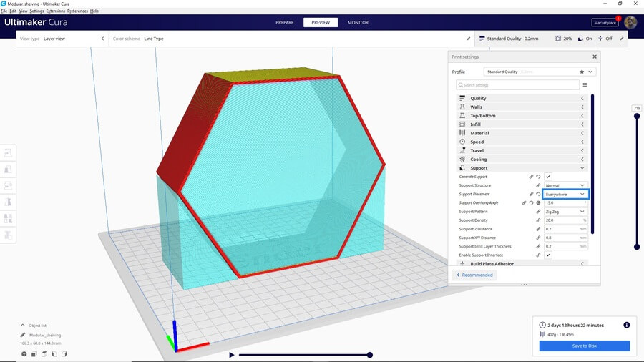
Task: Switch to front view camera icon
Action: click(34, 354)
